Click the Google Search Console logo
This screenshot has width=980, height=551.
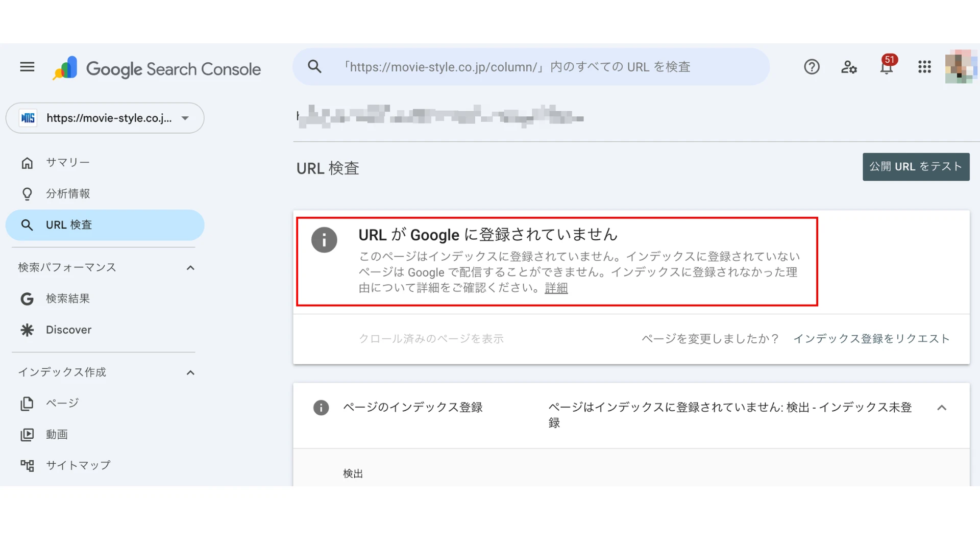point(157,68)
